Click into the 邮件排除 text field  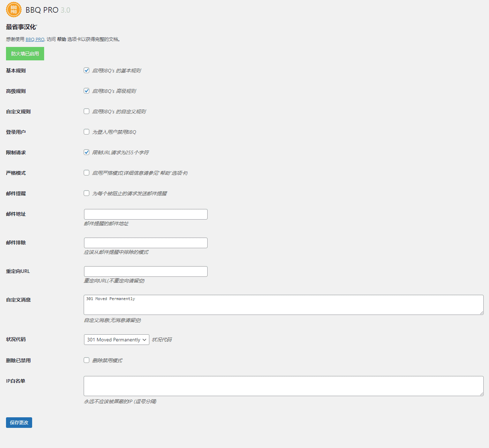coord(146,243)
